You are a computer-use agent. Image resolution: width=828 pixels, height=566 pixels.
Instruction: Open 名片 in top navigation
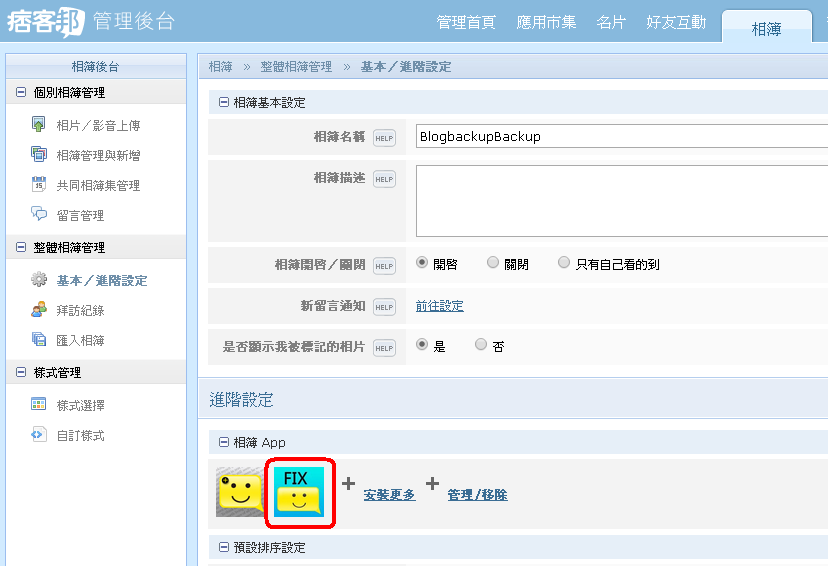611,22
